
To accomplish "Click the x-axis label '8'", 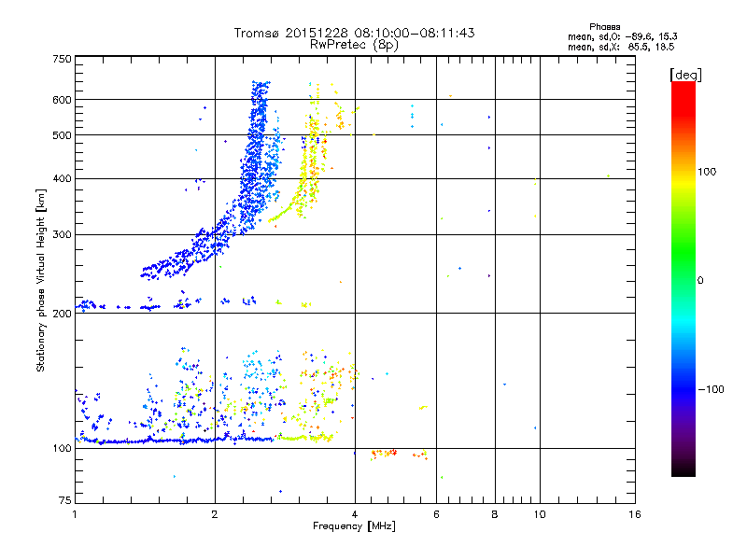I will point(495,514).
